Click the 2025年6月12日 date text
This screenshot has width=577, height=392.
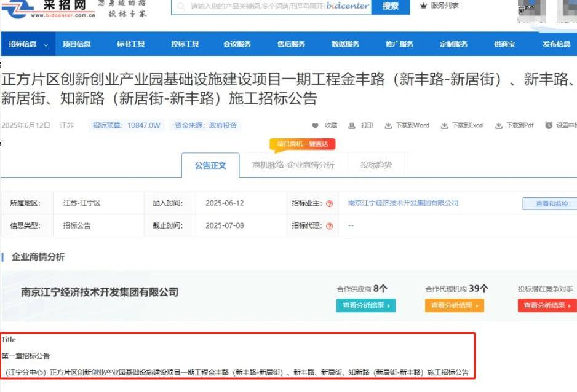(x=26, y=125)
